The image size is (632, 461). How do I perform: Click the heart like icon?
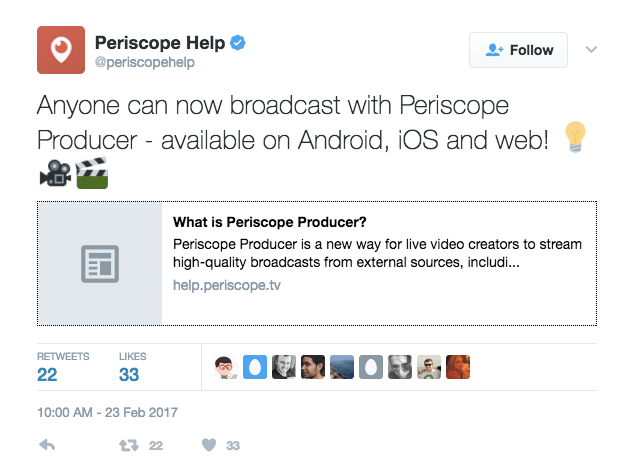click(x=209, y=445)
